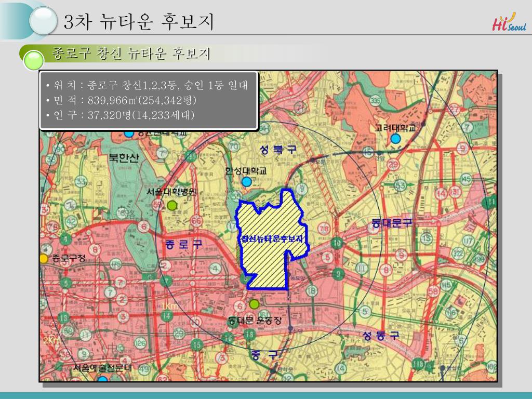Select the 인 구 37,320명 line
Viewport: 532px width, 399px height.
(x=120, y=115)
